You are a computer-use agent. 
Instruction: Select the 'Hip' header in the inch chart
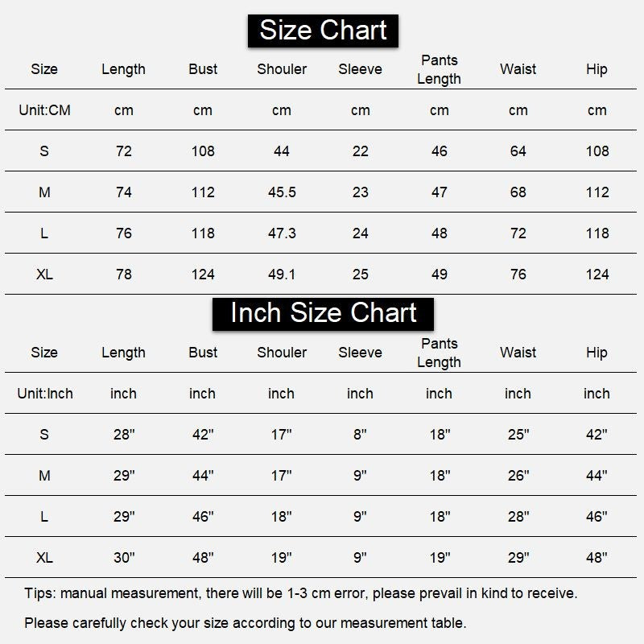[597, 352]
